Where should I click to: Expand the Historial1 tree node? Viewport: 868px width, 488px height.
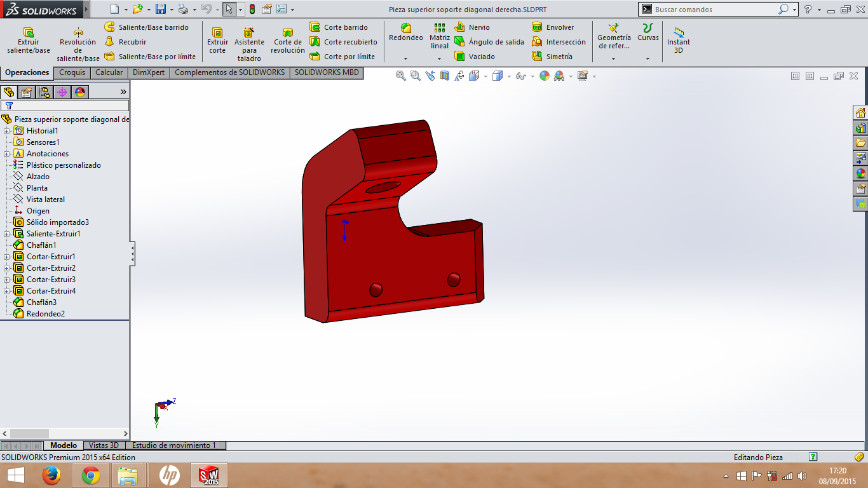pos(7,131)
